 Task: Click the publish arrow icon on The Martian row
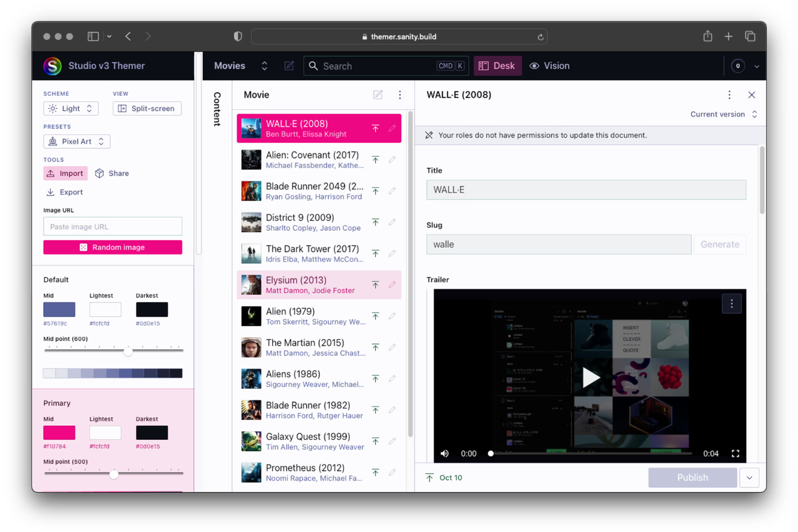point(375,347)
